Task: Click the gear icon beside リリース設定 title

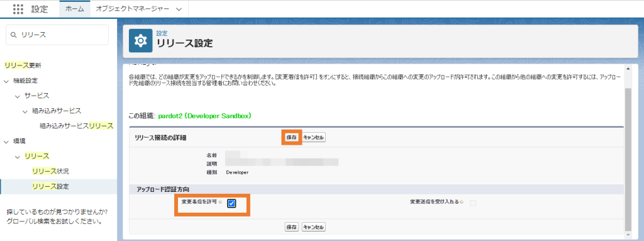Action: 140,41
